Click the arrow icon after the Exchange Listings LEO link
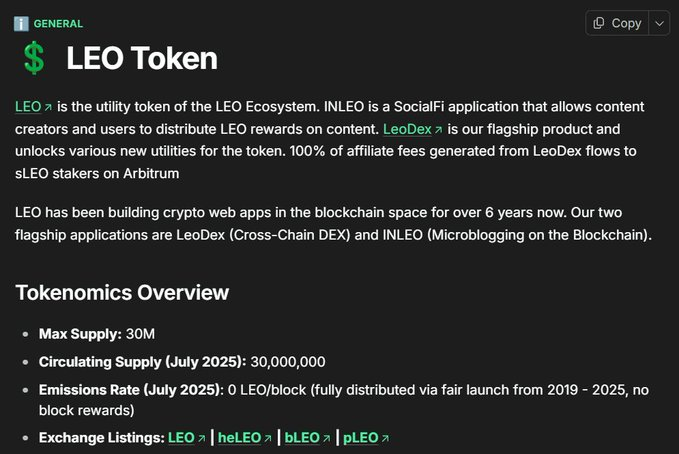Image resolution: width=679 pixels, height=454 pixels. point(201,439)
